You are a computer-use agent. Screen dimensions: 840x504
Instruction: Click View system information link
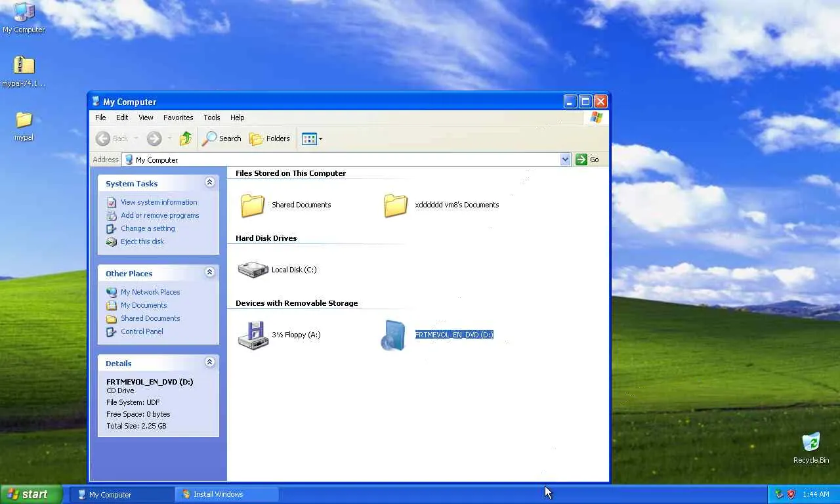tap(159, 202)
